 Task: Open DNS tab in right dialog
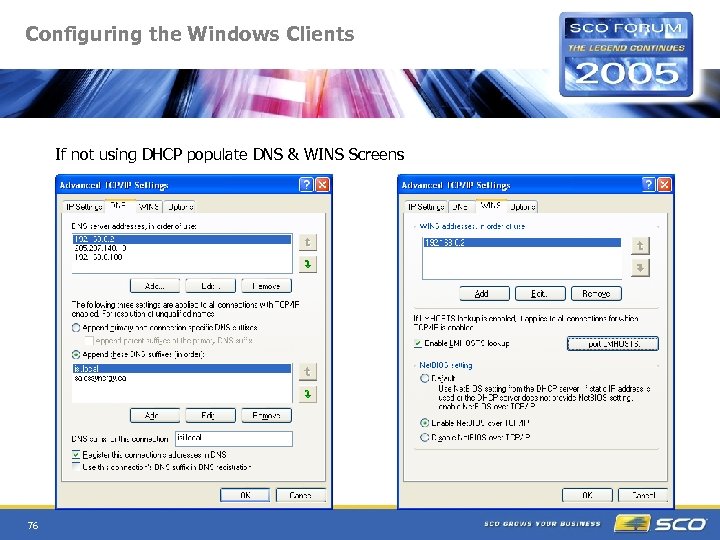(x=461, y=207)
